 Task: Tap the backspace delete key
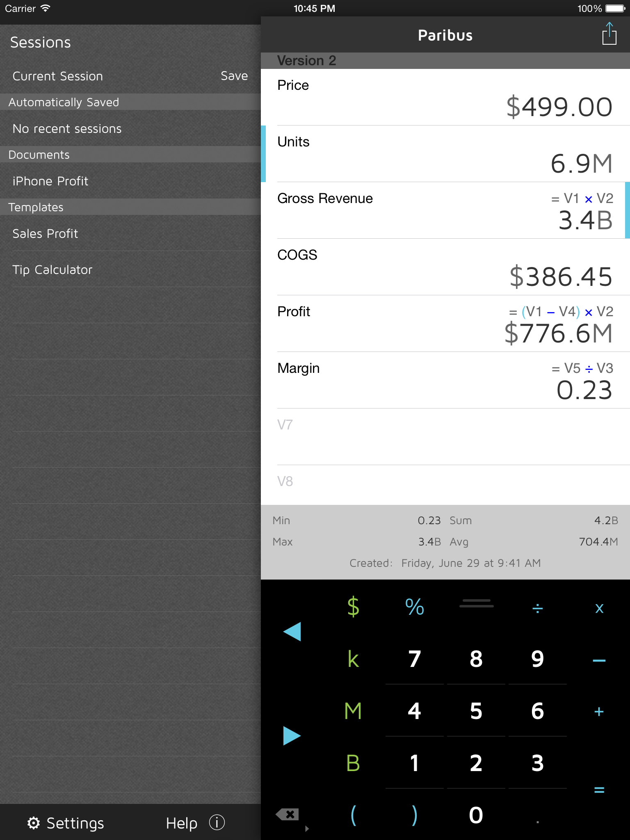[288, 815]
